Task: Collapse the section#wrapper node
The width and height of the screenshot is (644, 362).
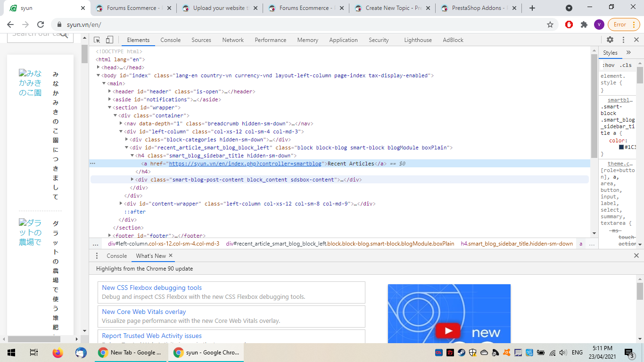Action: pyautogui.click(x=110, y=107)
